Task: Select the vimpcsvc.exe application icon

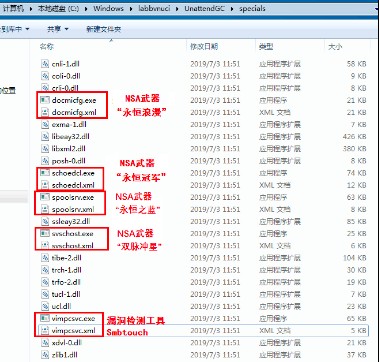Action: (44, 318)
